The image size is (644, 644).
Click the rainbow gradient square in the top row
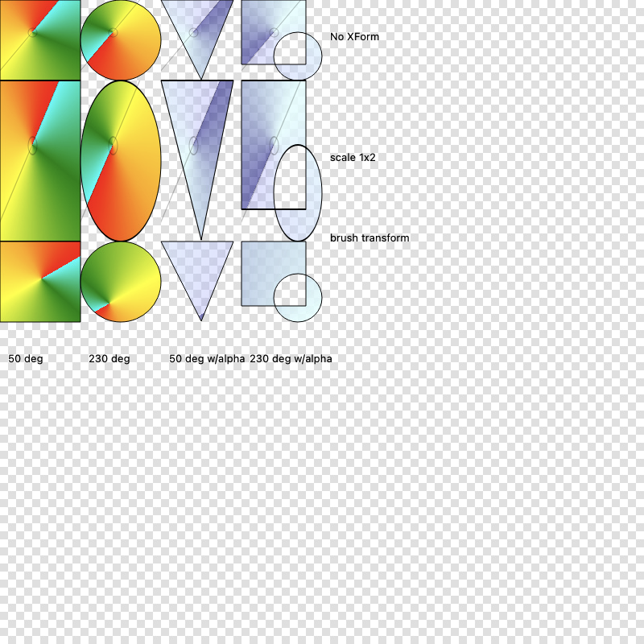pyautogui.click(x=40, y=40)
